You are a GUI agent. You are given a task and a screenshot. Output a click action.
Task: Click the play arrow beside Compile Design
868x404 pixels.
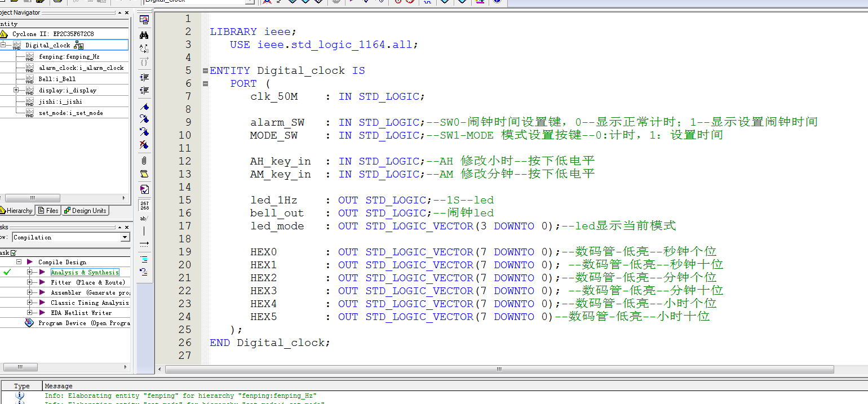(x=29, y=262)
